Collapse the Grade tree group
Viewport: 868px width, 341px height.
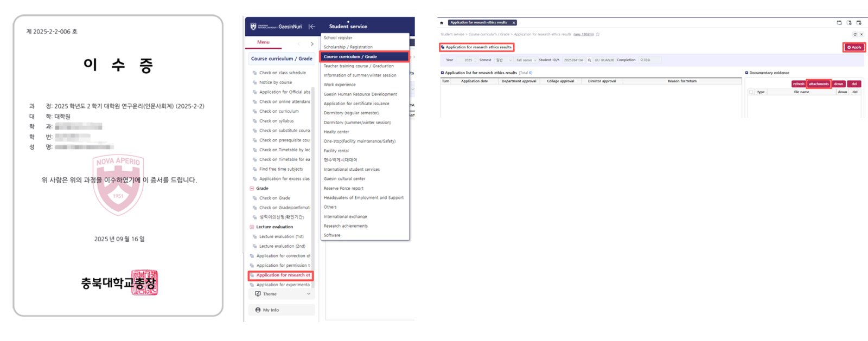(x=252, y=188)
